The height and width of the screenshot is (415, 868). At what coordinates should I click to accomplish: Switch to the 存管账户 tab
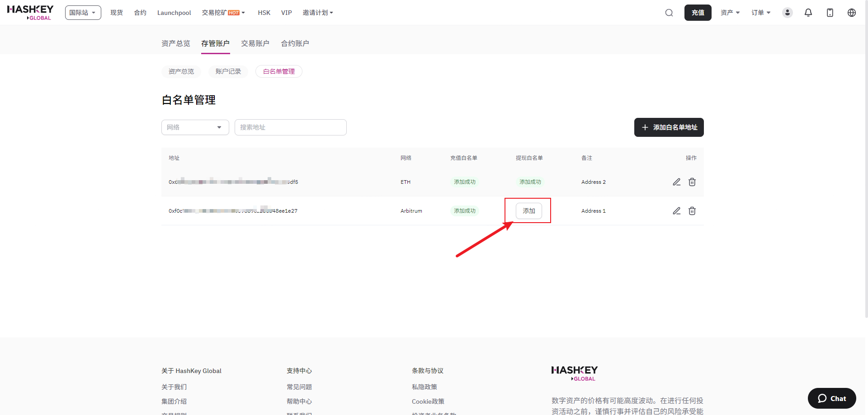(216, 43)
